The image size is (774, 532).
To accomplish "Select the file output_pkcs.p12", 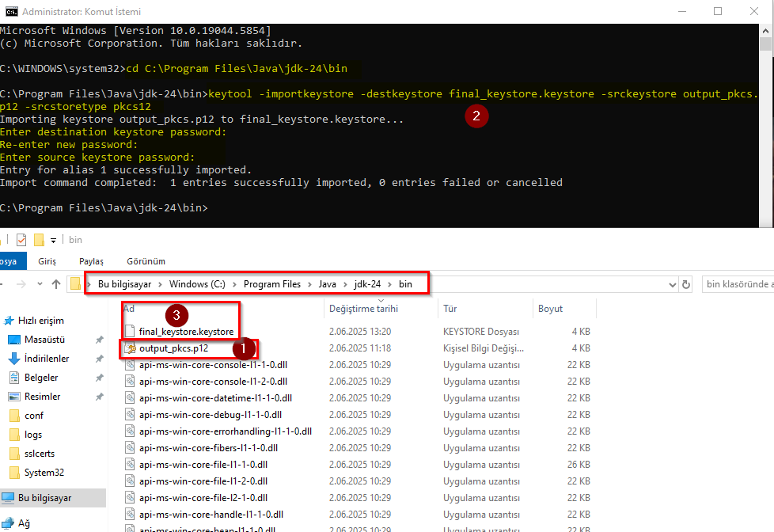I will tap(174, 348).
